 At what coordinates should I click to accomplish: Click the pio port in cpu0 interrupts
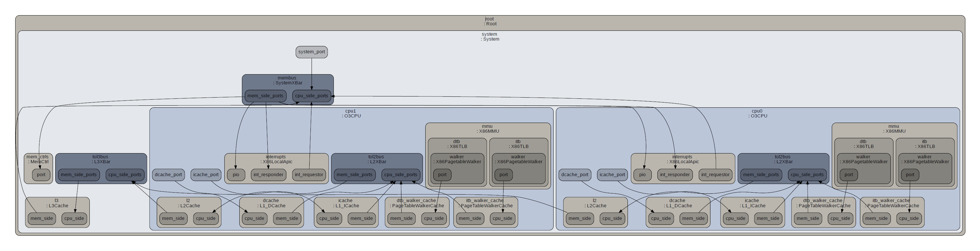(x=642, y=175)
